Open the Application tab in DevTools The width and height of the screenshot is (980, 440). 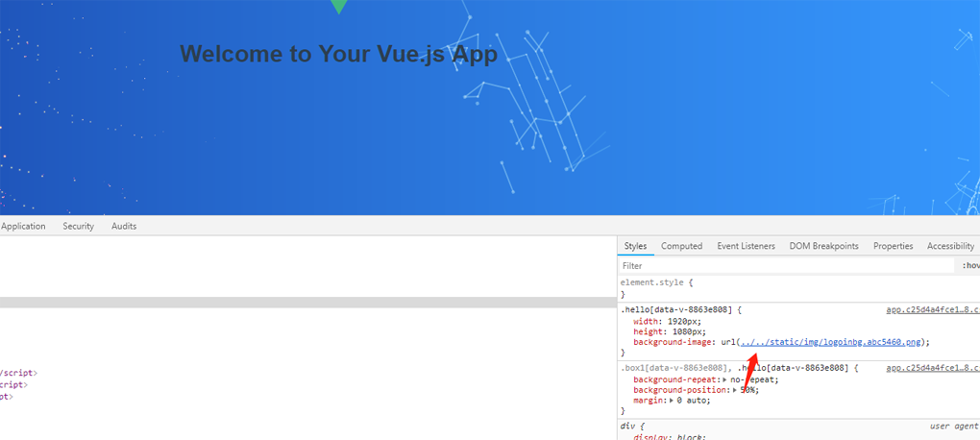click(x=23, y=227)
